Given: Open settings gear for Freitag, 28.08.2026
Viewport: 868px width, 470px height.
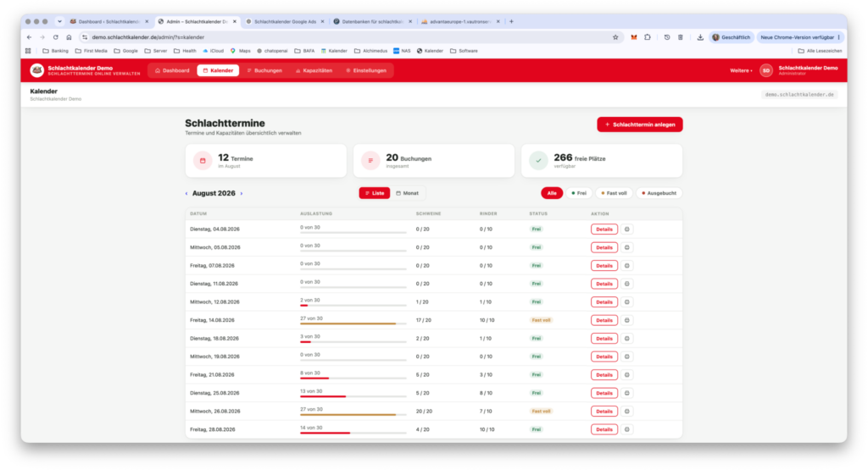Looking at the screenshot, I should click(626, 429).
